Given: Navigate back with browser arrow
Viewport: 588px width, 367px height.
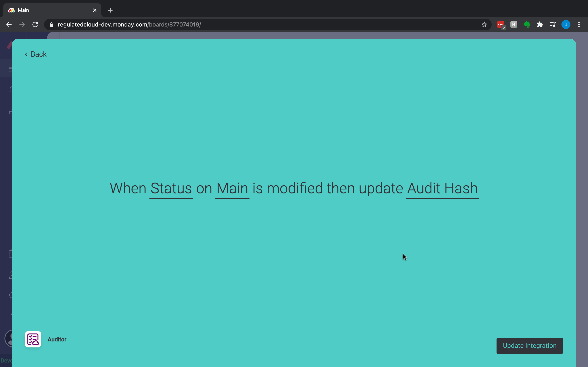Looking at the screenshot, I should point(9,24).
